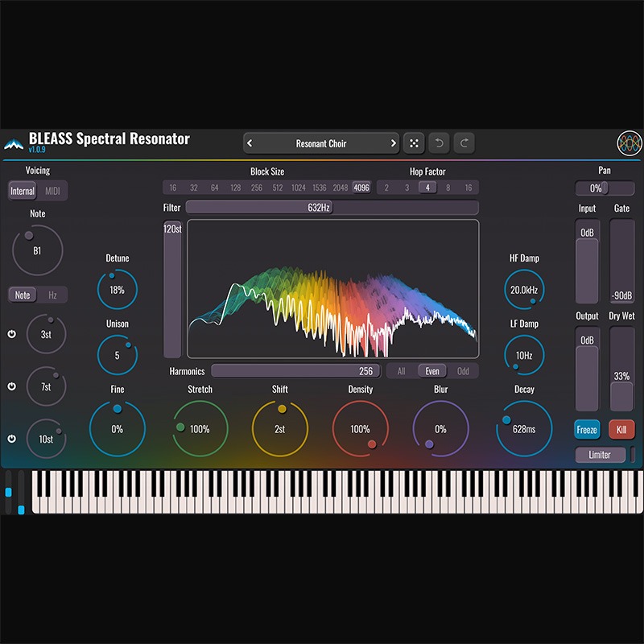Viewport: 644px width, 644px height.
Task: Click the Blur 0% knob
Action: click(440, 429)
